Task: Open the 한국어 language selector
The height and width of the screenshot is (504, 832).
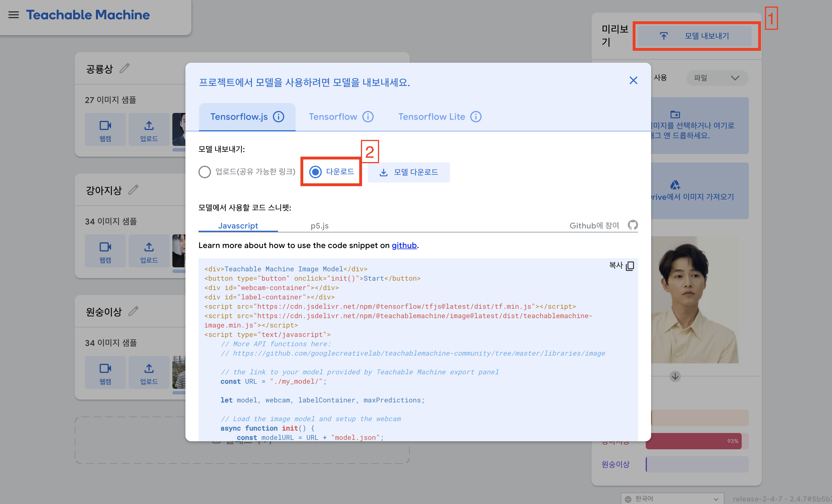Action: 672,499
